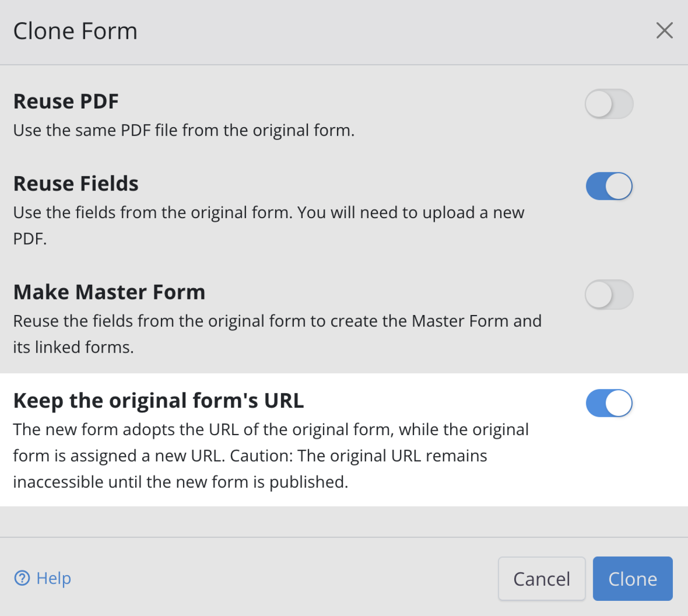Open the Help link text
Screen dimensions: 688x616
[54, 578]
